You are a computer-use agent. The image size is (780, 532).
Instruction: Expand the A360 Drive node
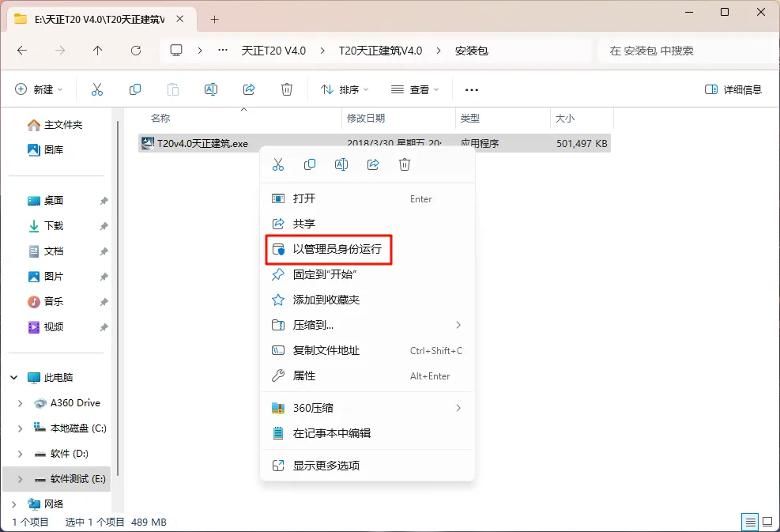20,403
